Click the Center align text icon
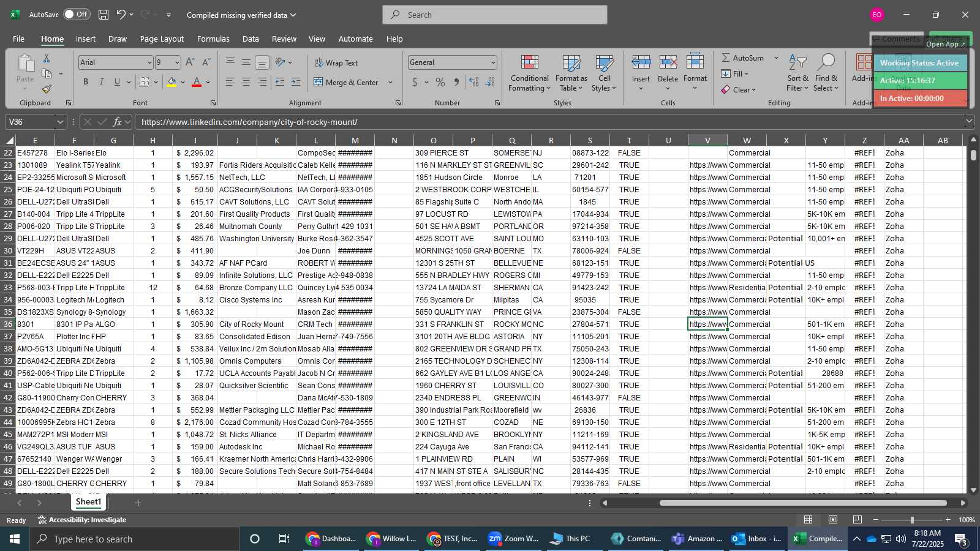 point(246,82)
